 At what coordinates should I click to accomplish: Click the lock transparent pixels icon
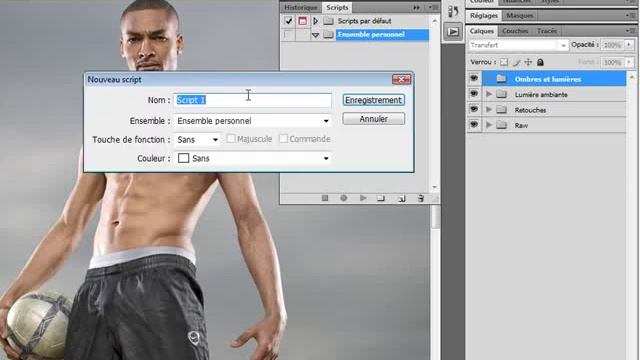[x=504, y=62]
